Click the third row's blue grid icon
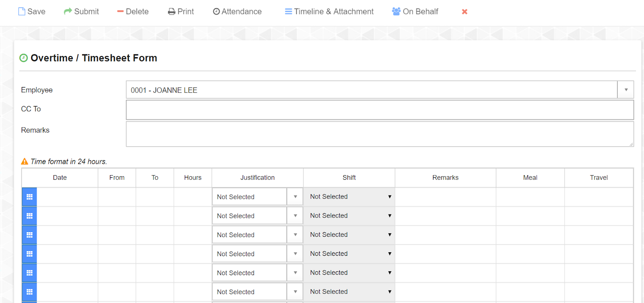 [29, 235]
